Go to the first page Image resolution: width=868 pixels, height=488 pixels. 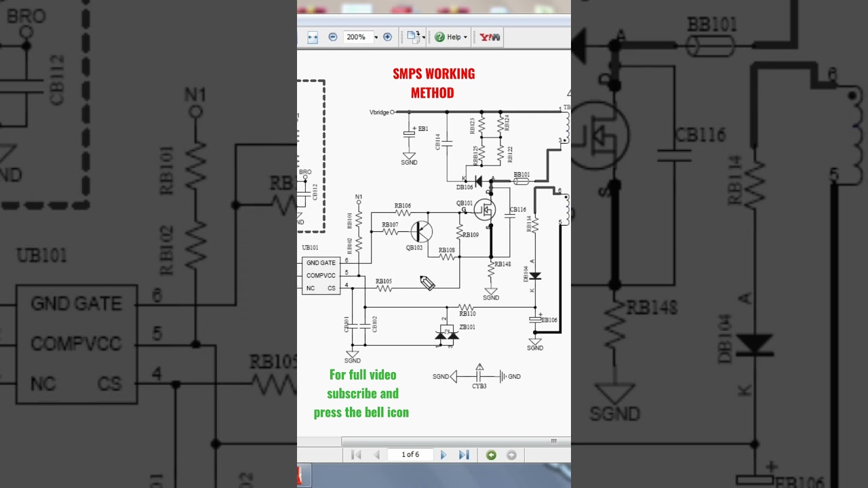click(x=356, y=455)
